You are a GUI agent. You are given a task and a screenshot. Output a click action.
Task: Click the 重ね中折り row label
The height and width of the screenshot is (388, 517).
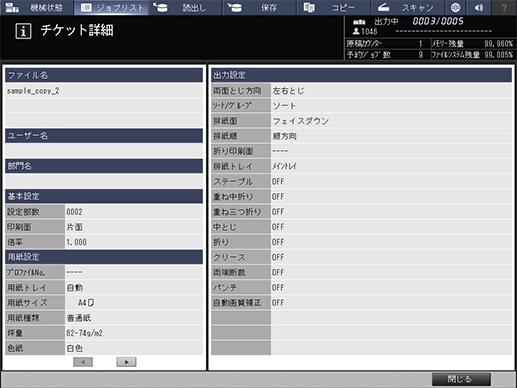tap(241, 197)
